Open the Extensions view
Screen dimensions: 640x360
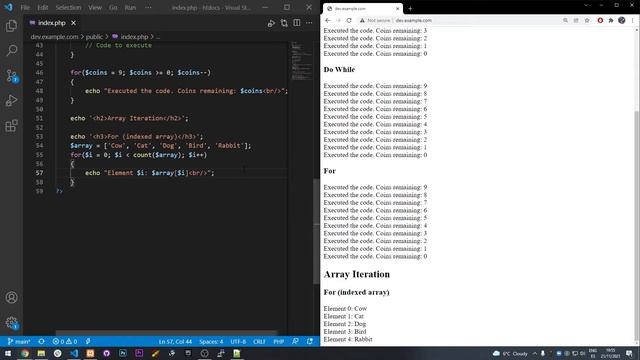(11, 125)
